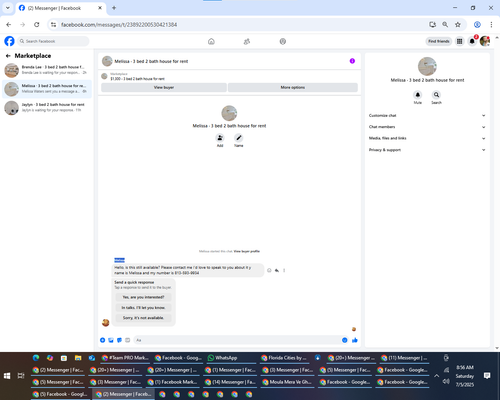Open a new browser tab
This screenshot has width=500, height=400.
pyautogui.click(x=114, y=8)
